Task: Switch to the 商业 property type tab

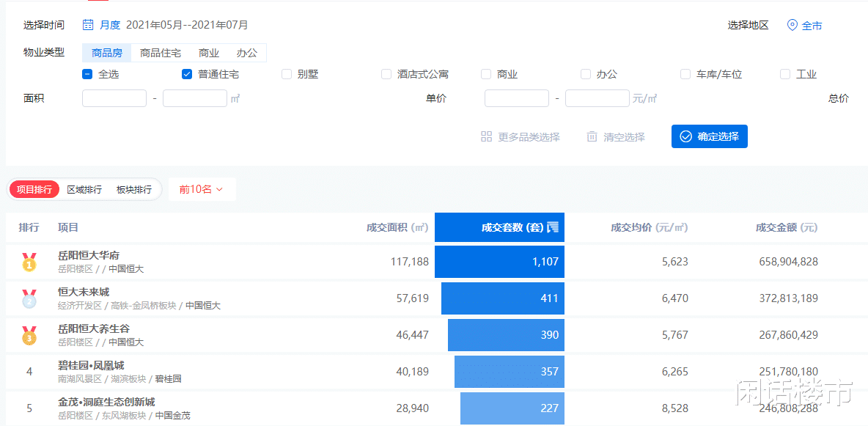Action: tap(209, 54)
